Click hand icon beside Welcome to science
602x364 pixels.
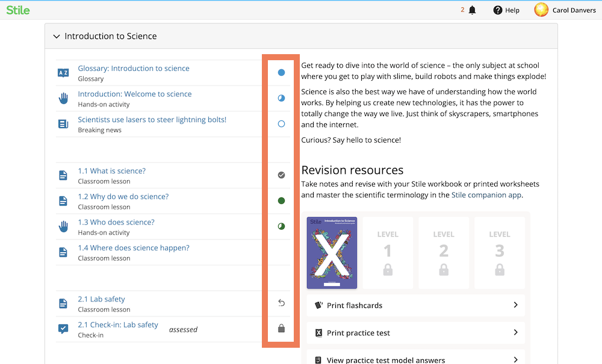[63, 98]
